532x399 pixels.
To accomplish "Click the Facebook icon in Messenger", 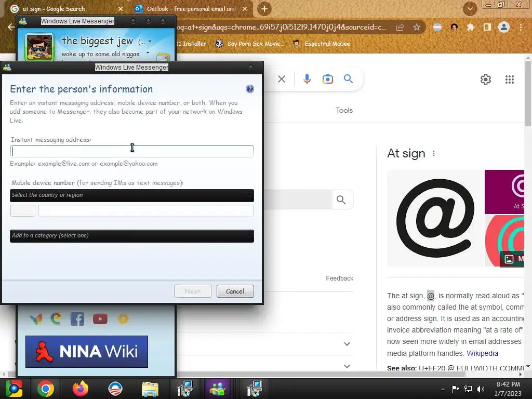I will point(77,320).
